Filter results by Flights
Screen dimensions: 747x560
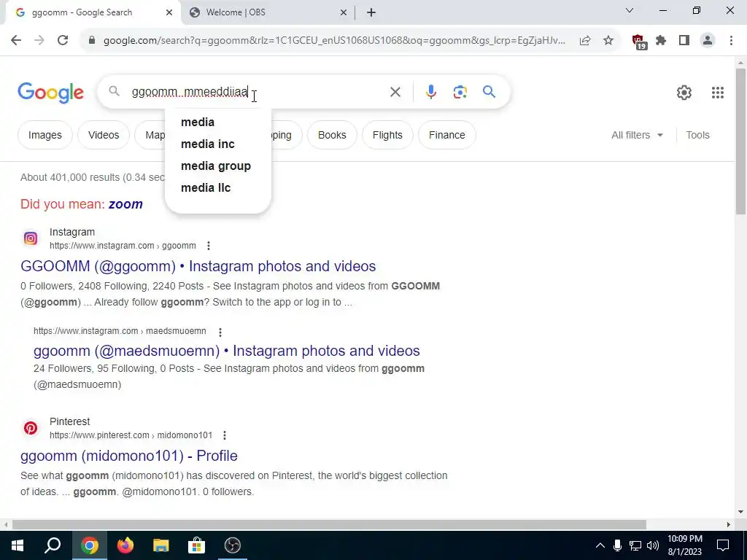point(387,135)
